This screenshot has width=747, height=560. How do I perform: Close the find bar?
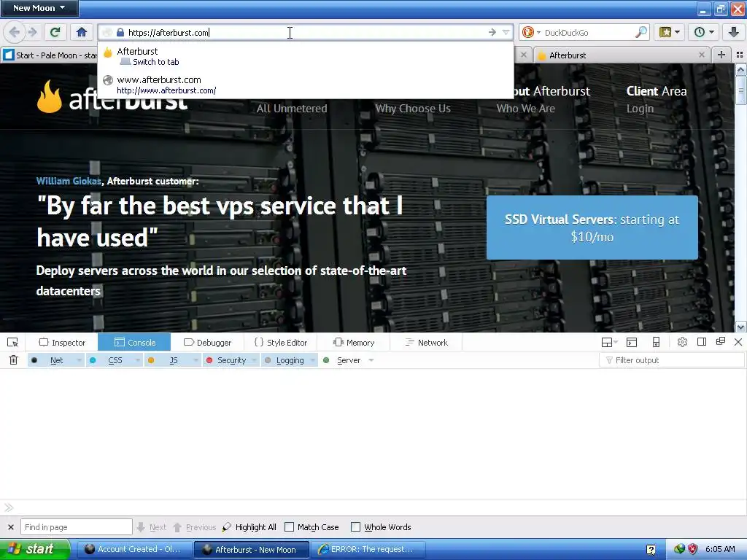pyautogui.click(x=11, y=527)
